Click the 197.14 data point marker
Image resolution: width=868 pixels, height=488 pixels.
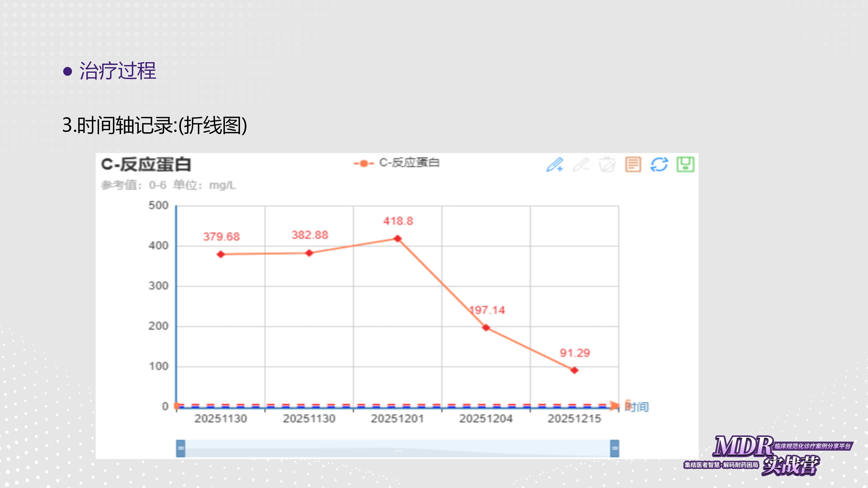click(486, 327)
